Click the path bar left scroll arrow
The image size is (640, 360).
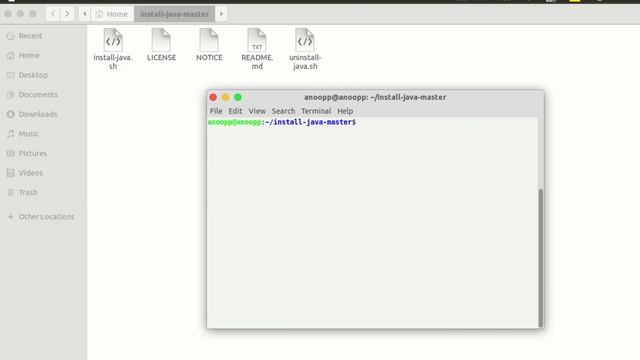pyautogui.click(x=84, y=14)
